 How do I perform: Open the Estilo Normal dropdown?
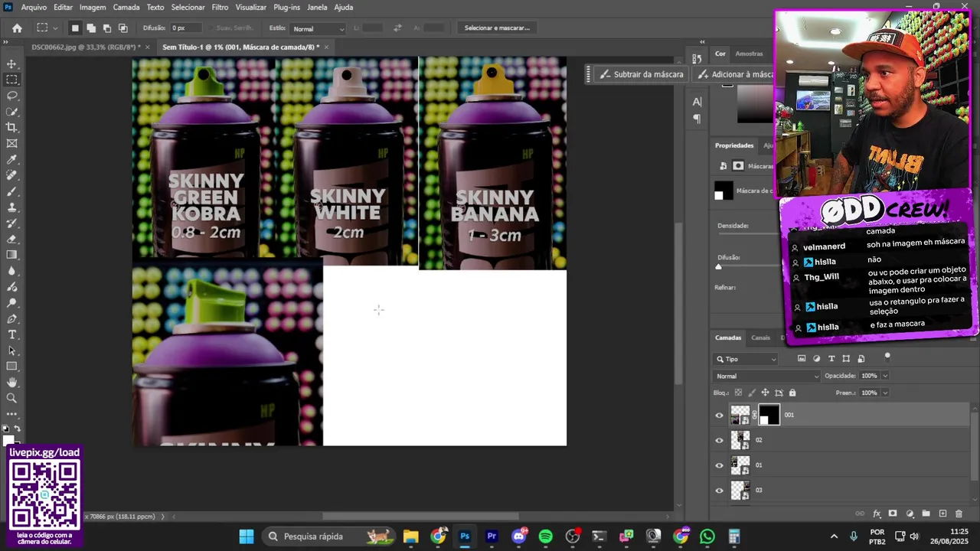(x=318, y=28)
